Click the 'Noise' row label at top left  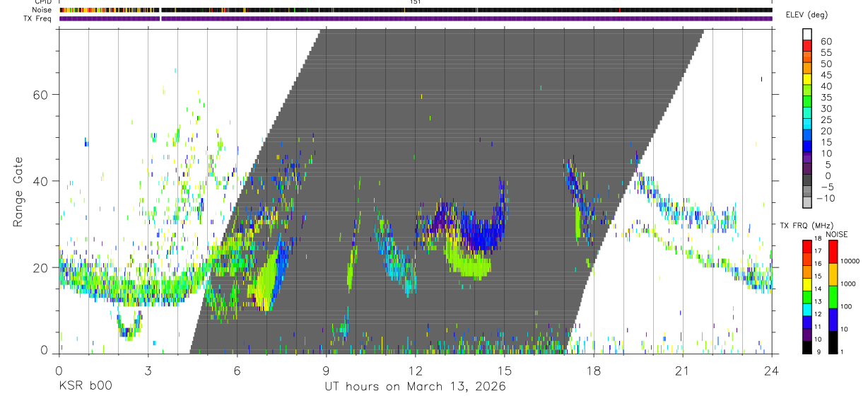[42, 10]
